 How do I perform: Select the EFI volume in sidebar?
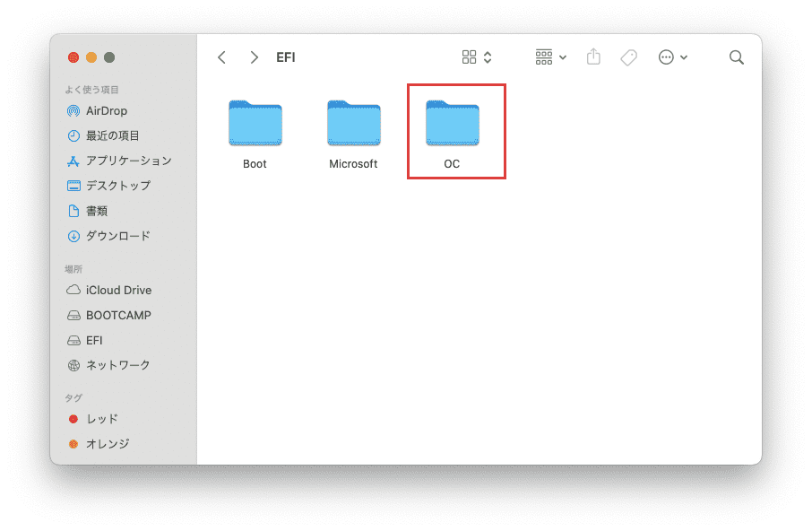(93, 341)
